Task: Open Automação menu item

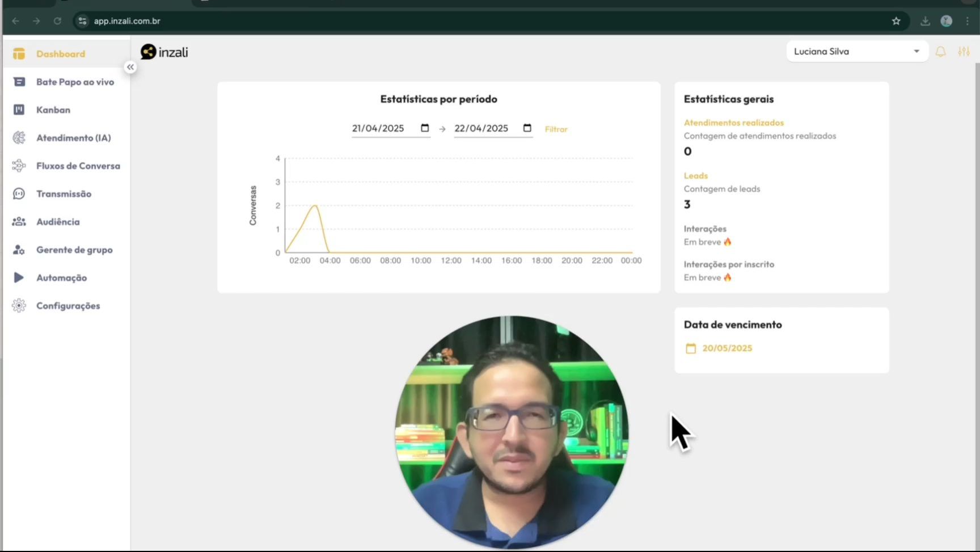Action: tap(66, 277)
